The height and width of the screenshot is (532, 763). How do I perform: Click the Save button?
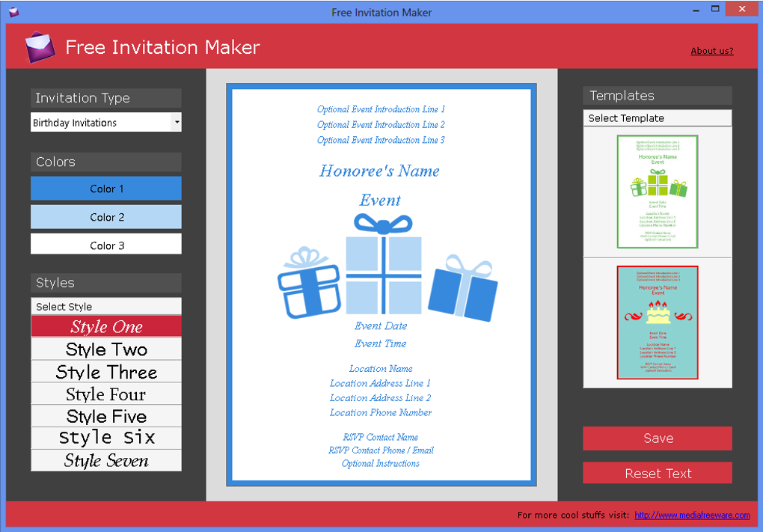tap(658, 438)
